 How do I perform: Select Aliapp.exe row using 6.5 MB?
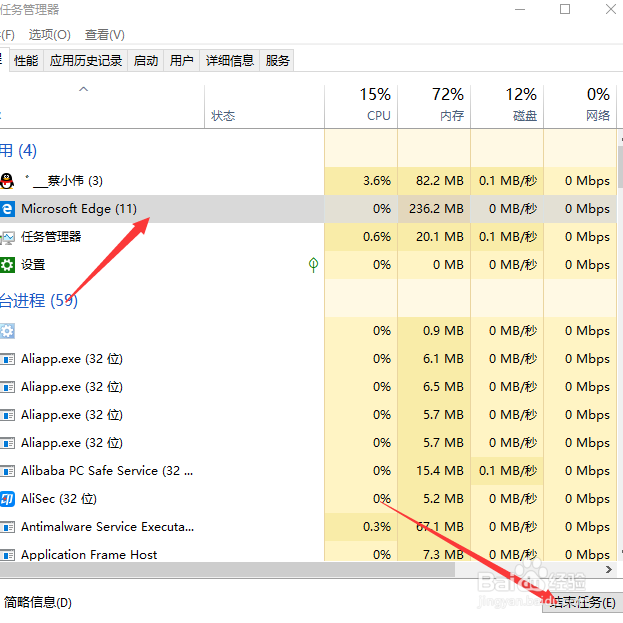308,387
